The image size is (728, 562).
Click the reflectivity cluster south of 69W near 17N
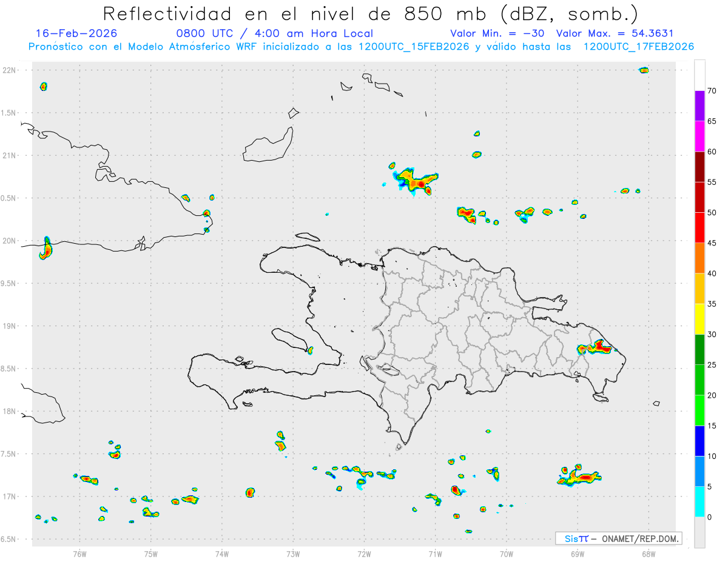[x=579, y=476]
